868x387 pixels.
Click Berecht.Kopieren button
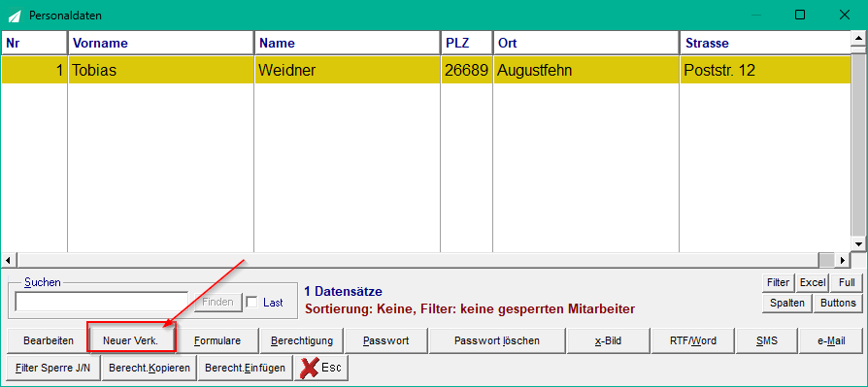[150, 368]
